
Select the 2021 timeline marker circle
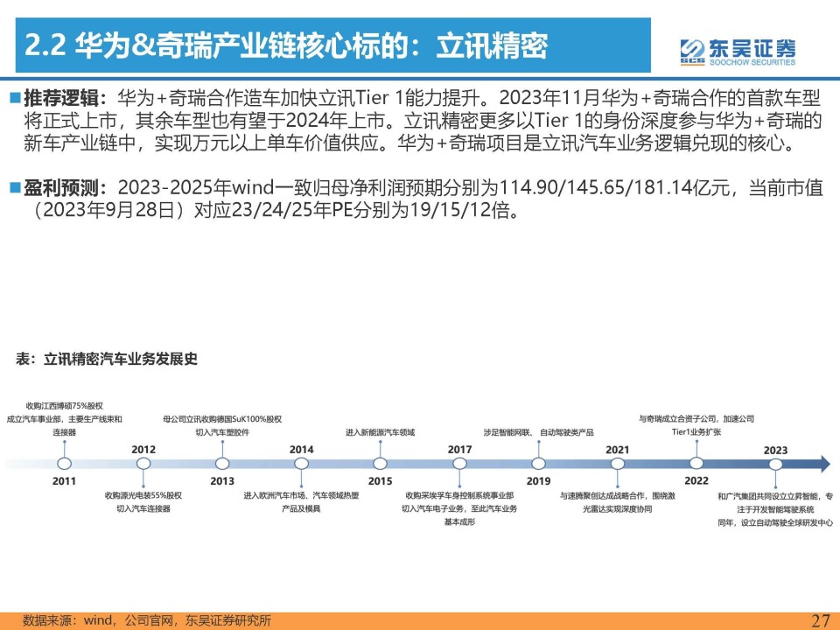coord(617,464)
